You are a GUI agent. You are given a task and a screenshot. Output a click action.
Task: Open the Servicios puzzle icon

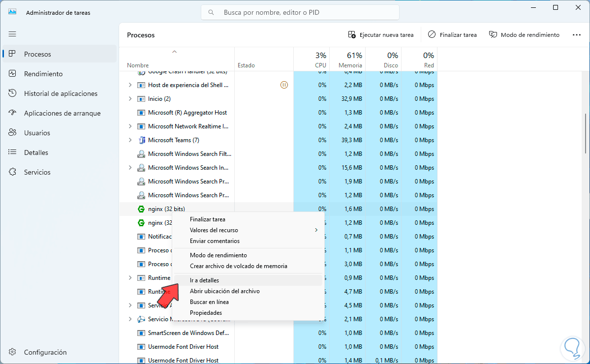point(13,172)
